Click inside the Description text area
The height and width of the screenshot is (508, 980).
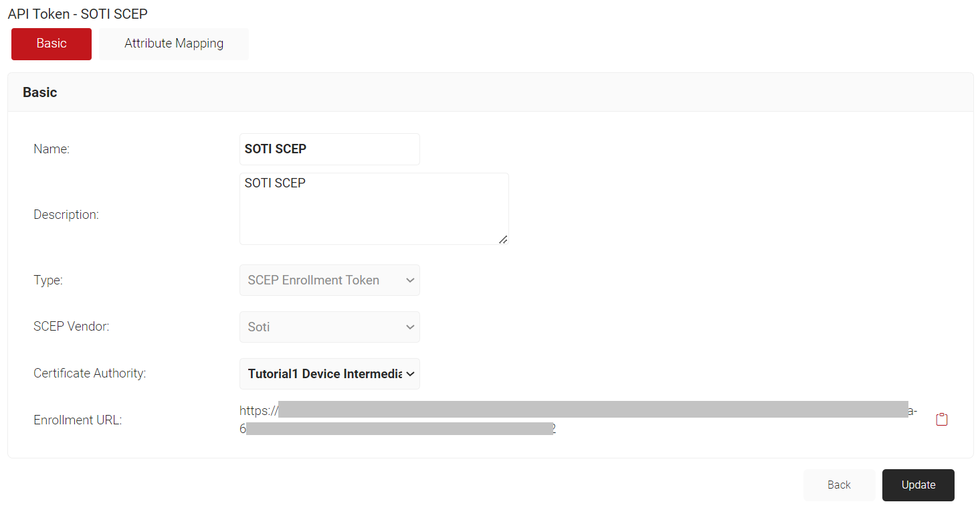[x=374, y=209]
